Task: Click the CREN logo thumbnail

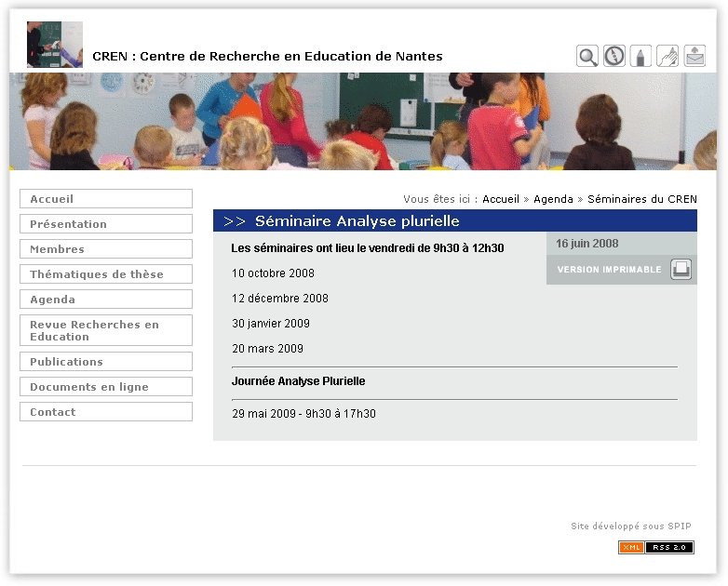Action: (55, 45)
